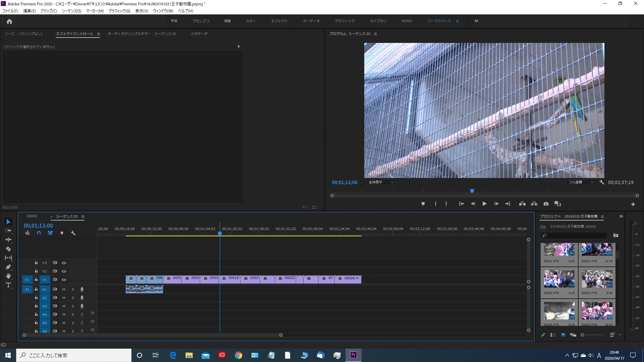Select the Pen tool
The image size is (644, 362).
pos(8,267)
